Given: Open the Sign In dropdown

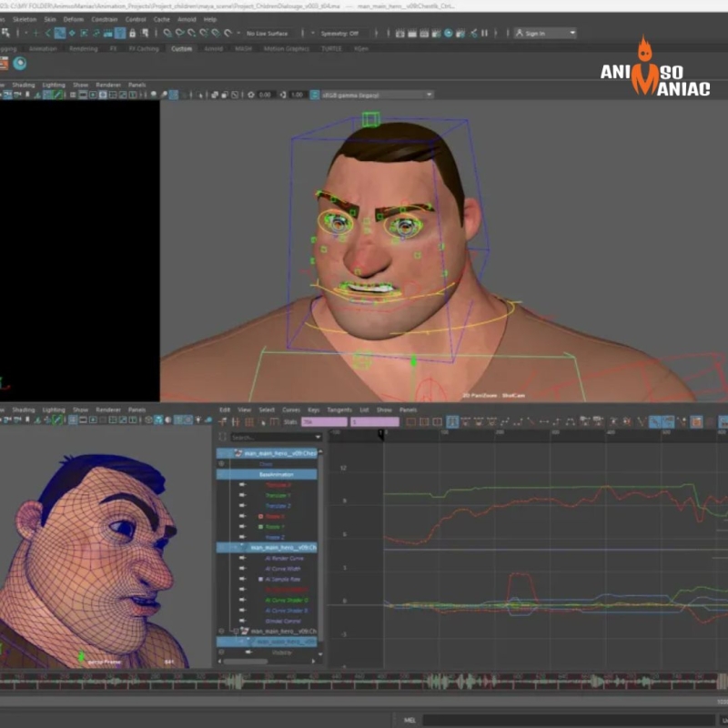Looking at the screenshot, I should pos(546,34).
